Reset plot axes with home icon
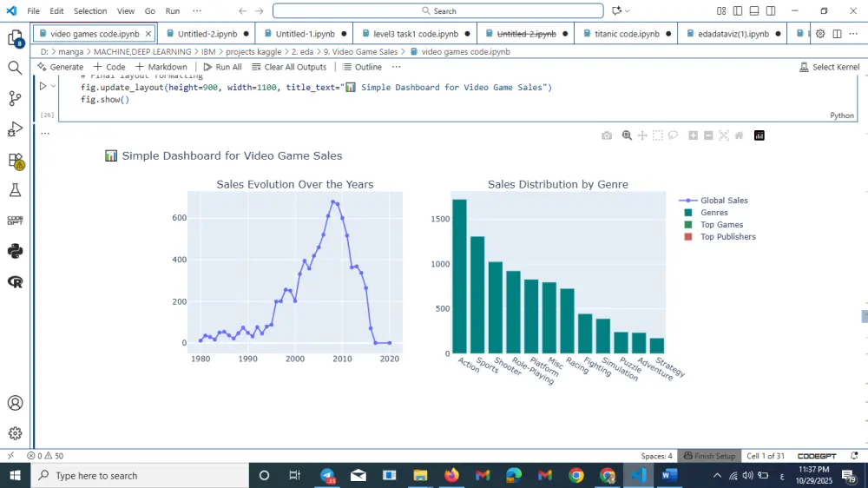Image resolution: width=868 pixels, height=488 pixels. click(739, 135)
